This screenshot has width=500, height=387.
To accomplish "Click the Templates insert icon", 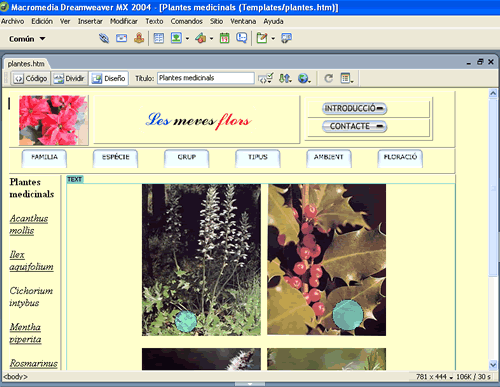I will pos(262,38).
